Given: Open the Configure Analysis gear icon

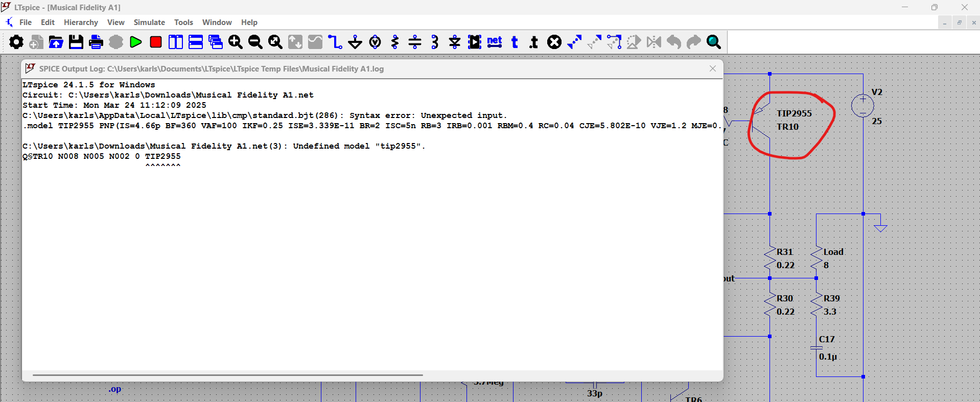Looking at the screenshot, I should [x=16, y=42].
